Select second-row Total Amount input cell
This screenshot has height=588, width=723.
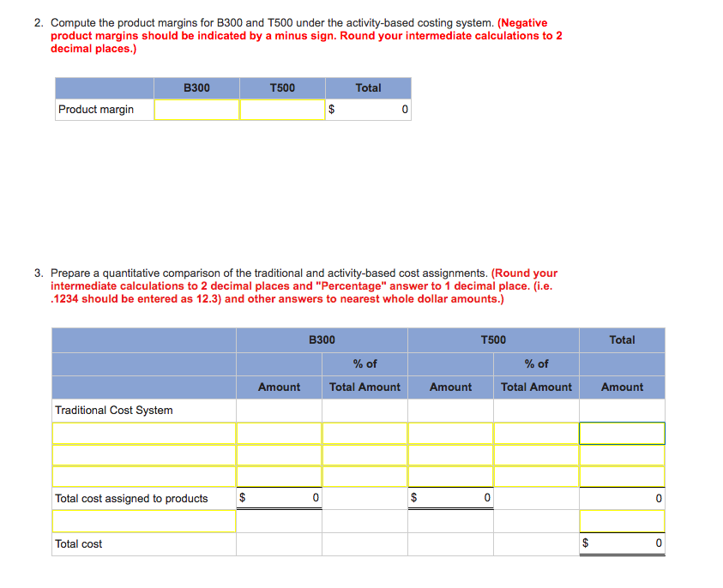point(622,455)
